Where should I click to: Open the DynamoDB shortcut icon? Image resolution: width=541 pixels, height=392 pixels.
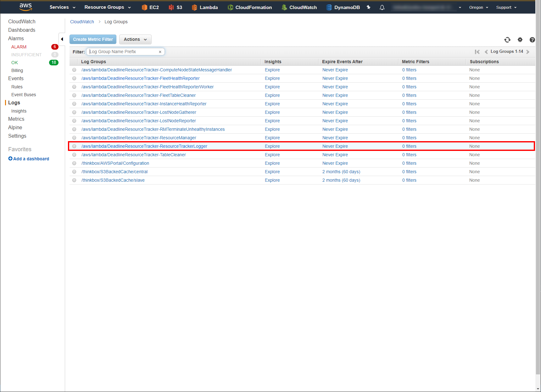(x=329, y=7)
